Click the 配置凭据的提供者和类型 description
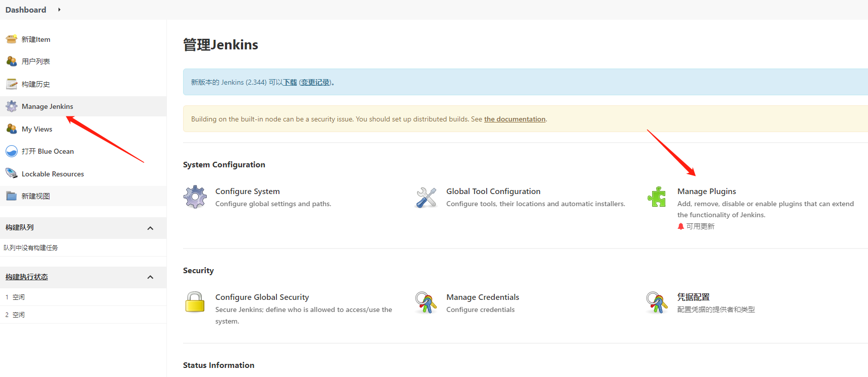Screen dimensions: 868x377 click(716, 309)
